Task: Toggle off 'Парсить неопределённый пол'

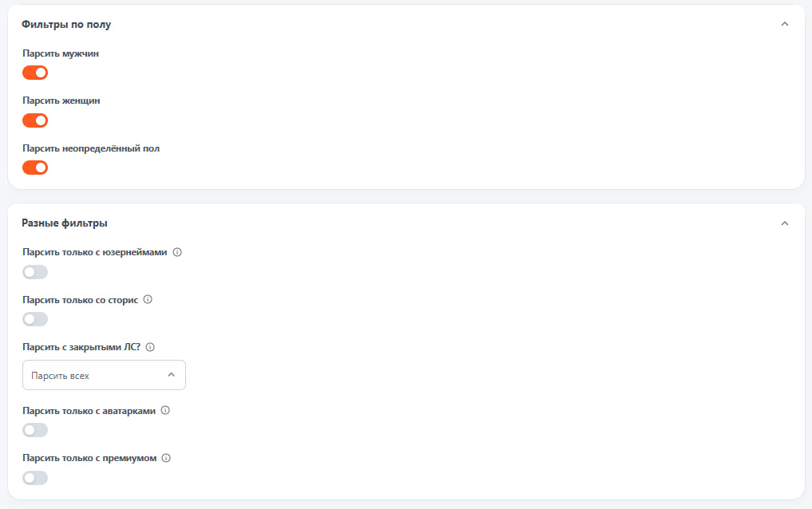Action: pos(35,168)
